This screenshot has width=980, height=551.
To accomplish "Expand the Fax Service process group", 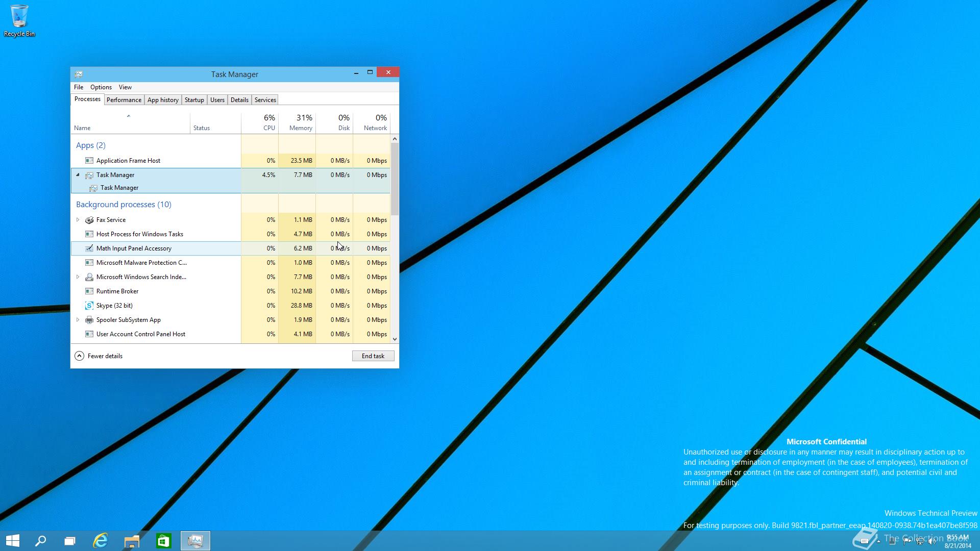I will [78, 220].
